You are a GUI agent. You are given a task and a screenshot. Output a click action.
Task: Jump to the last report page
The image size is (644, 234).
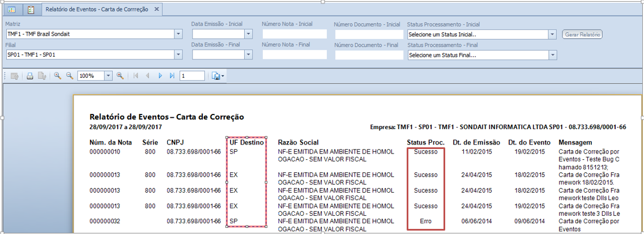click(x=172, y=75)
